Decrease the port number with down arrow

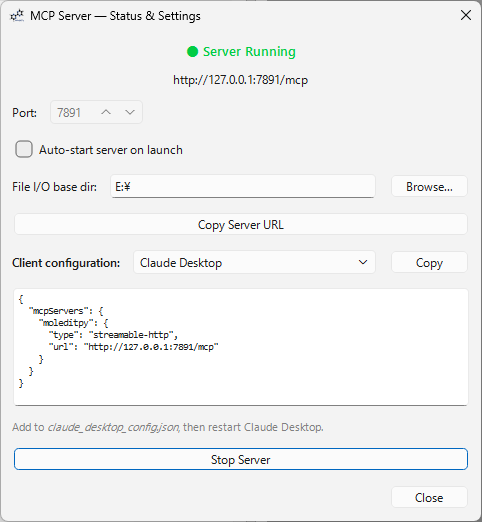[x=130, y=112]
